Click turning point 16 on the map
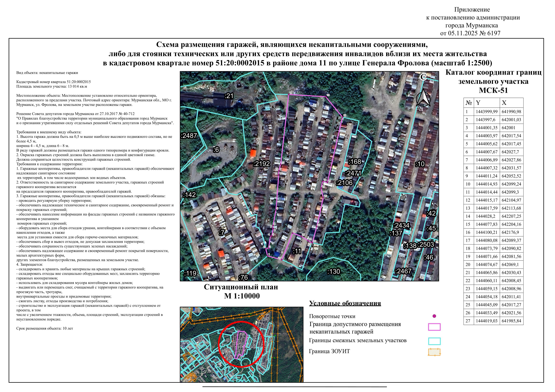 [343, 117]
